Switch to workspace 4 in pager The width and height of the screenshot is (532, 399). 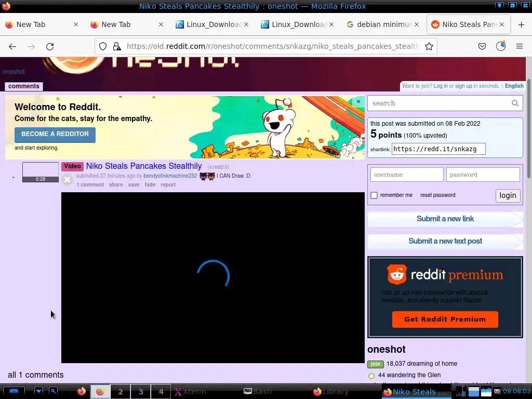click(x=161, y=392)
